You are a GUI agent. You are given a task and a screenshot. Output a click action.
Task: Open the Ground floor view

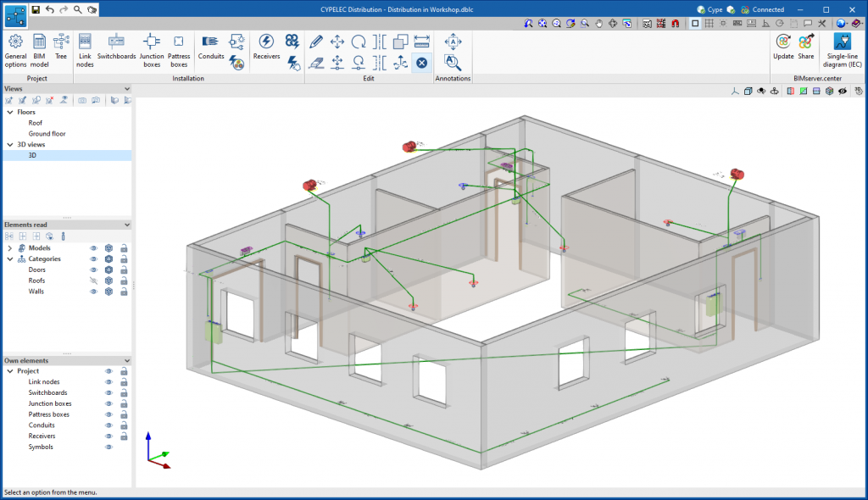point(47,134)
